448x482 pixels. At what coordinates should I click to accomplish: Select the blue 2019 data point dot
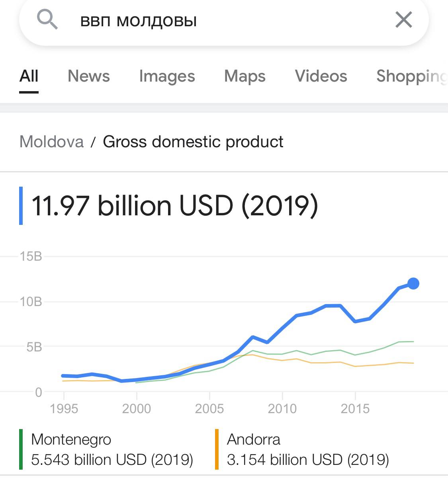point(413,284)
